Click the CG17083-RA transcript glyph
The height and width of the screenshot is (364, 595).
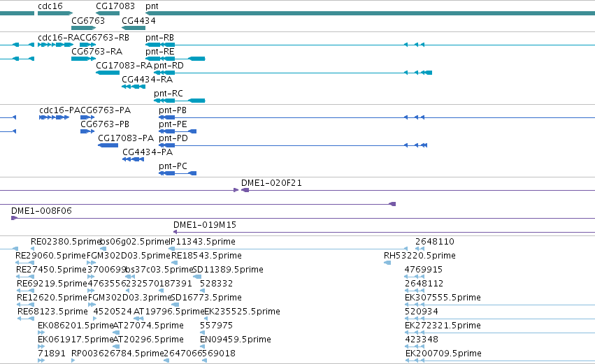108,73
